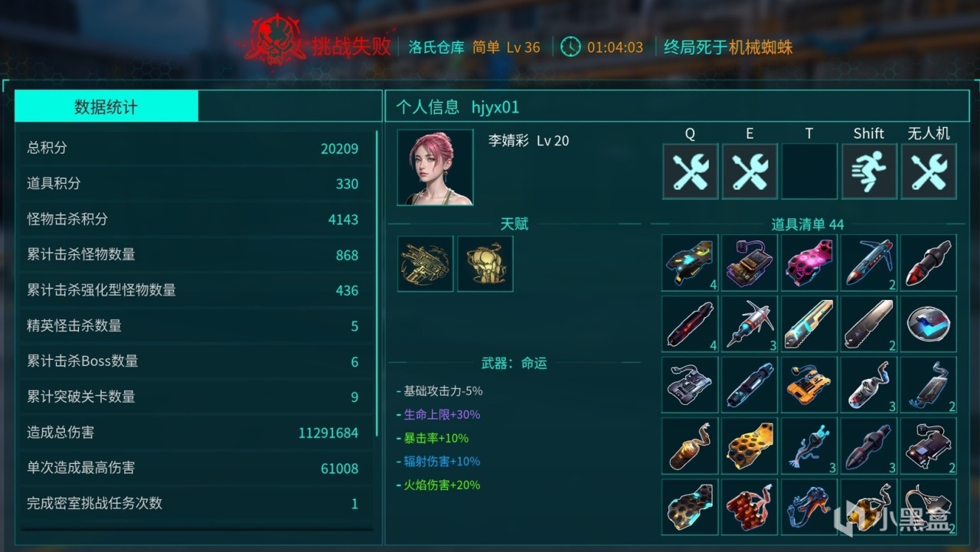The width and height of the screenshot is (980, 552).
Task: Select the golden gun talent icon
Action: click(x=426, y=263)
